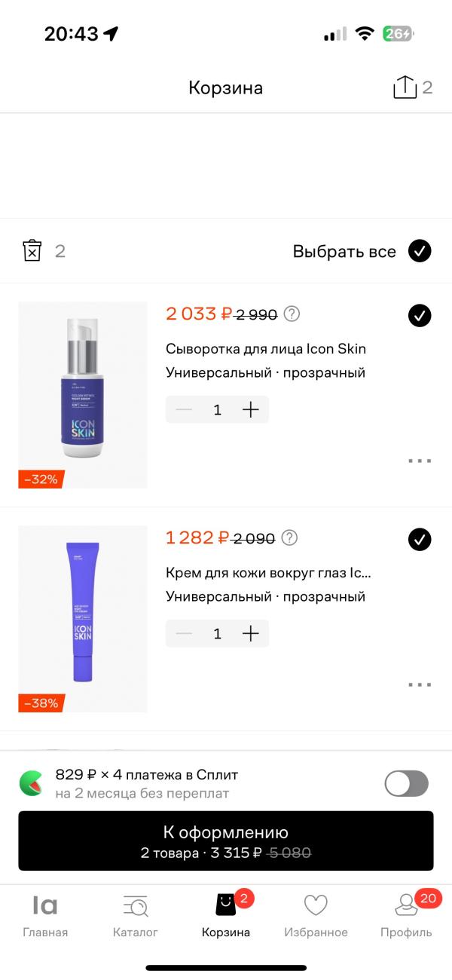Uncheck the eye cream item checkbox
452x980 pixels.
coord(420,539)
